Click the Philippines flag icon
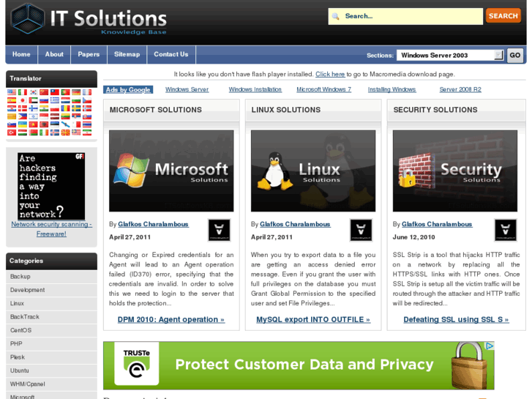The width and height of the screenshot is (532, 399). pos(23,116)
